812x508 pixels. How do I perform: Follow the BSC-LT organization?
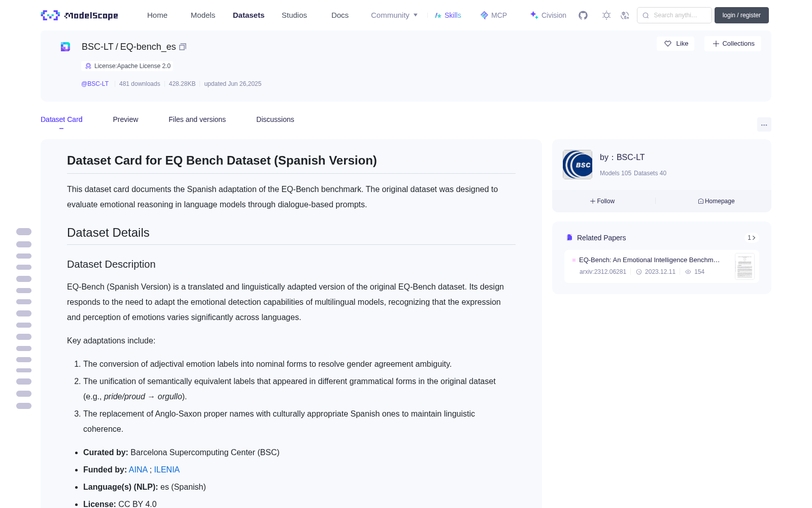tap(602, 201)
